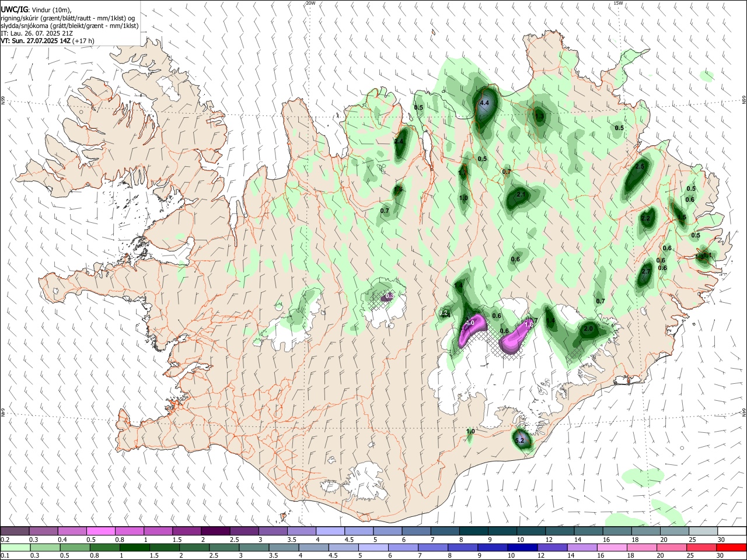Click the 0.1 label on the green rain scale
Image resolution: width=747 pixels, height=560 pixels.
[5, 556]
